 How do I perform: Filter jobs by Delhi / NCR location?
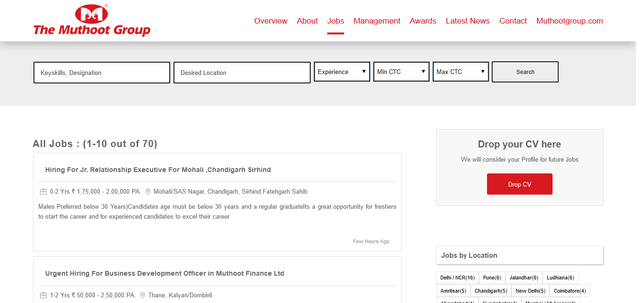[457, 278]
